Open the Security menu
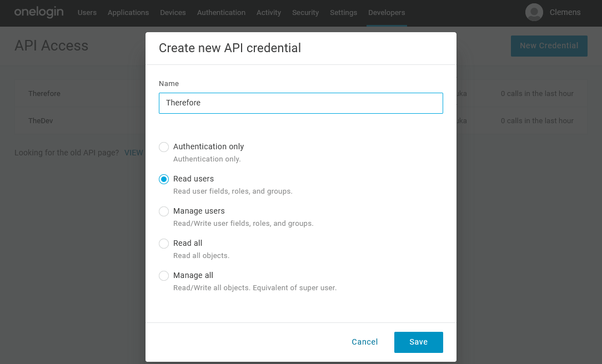This screenshot has height=364, width=602. (x=305, y=12)
